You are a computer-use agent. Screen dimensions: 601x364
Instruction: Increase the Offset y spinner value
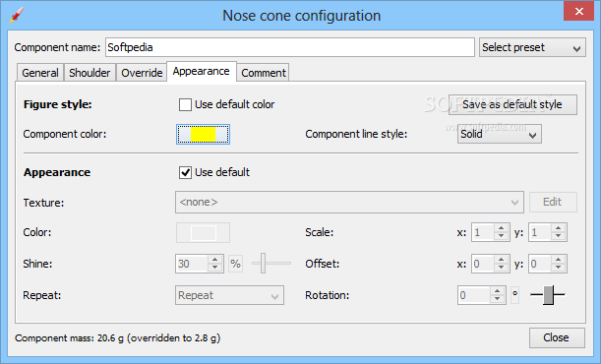click(x=559, y=260)
